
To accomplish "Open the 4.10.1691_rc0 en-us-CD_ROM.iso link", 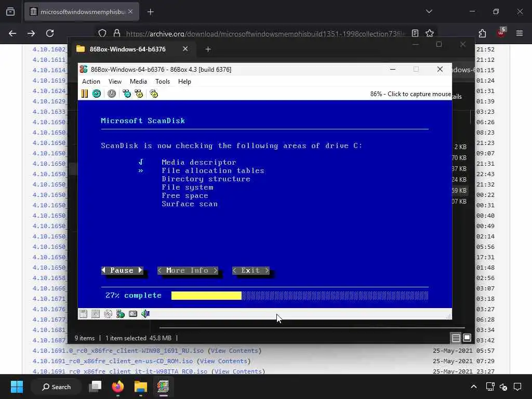I will [x=113, y=361].
